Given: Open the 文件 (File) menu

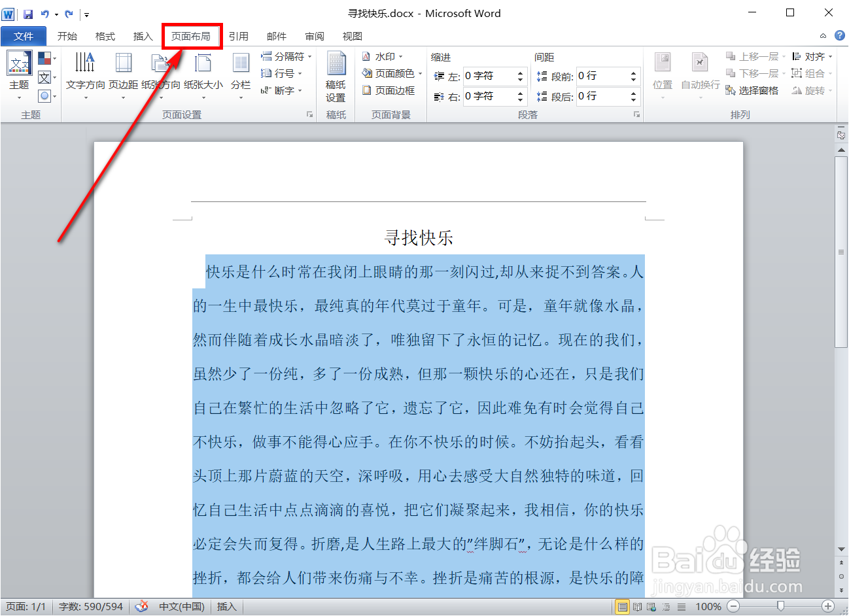Looking at the screenshot, I should (24, 36).
